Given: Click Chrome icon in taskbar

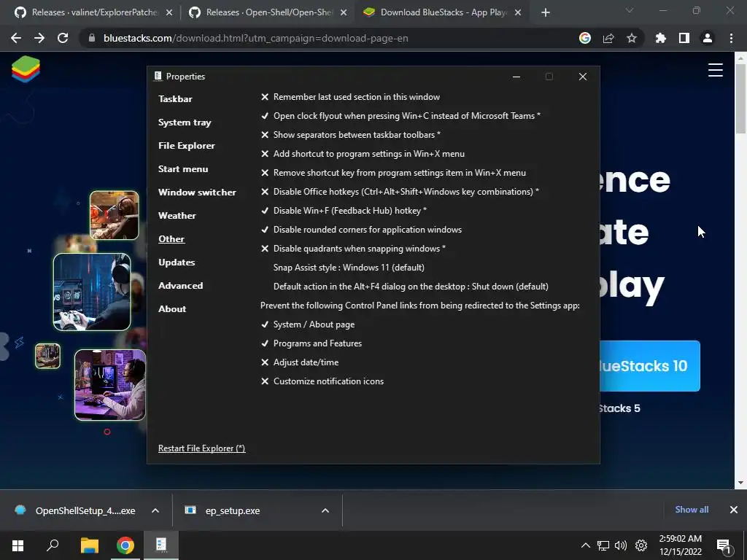Looking at the screenshot, I should click(x=125, y=545).
